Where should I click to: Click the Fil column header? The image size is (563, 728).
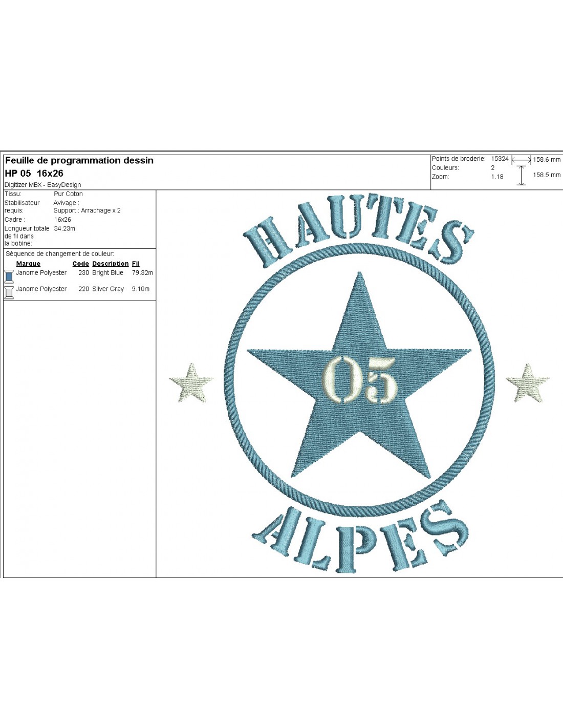(x=136, y=264)
